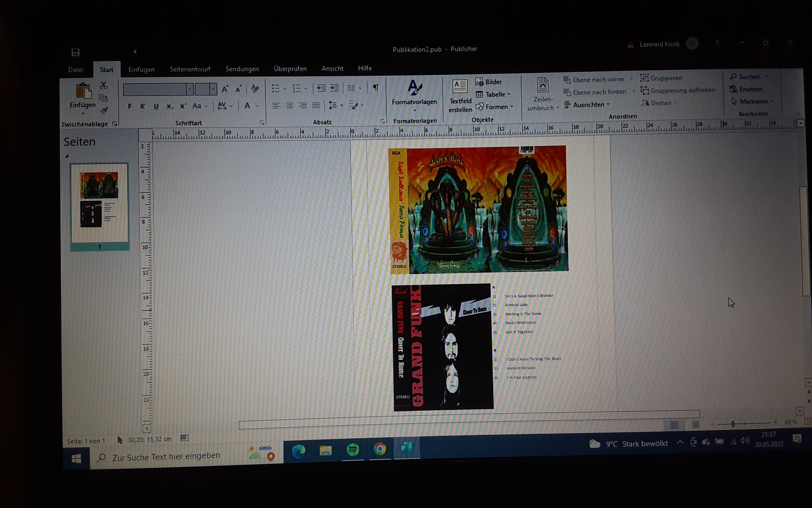This screenshot has height=508, width=812.
Task: Click Ebene nach vorne
Action: (594, 80)
